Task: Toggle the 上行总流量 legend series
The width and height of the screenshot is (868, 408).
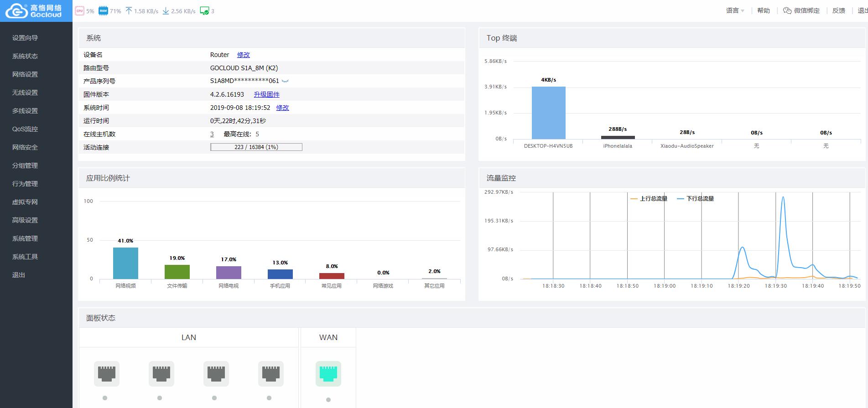Action: (x=649, y=199)
